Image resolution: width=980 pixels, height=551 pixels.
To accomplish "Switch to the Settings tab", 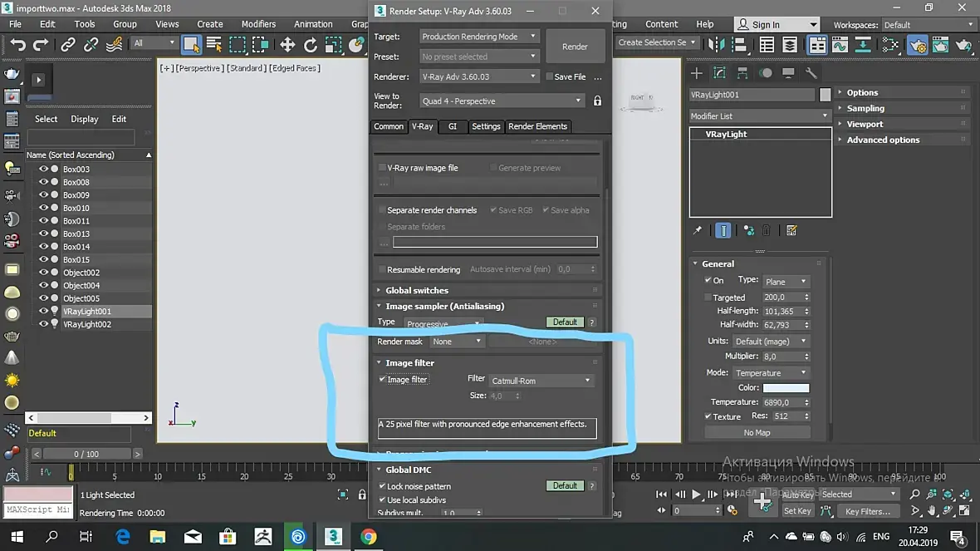I will point(486,126).
